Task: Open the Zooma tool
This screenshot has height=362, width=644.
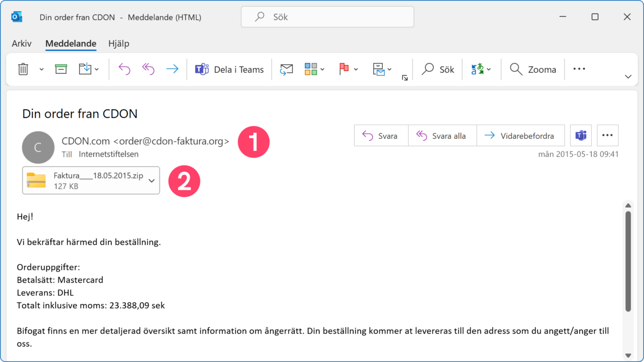Action: [x=533, y=69]
